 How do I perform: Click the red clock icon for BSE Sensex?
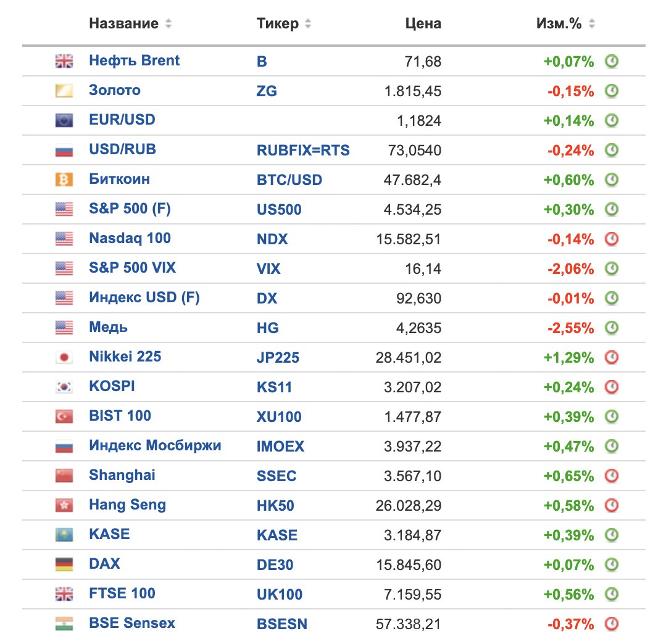[x=611, y=624]
